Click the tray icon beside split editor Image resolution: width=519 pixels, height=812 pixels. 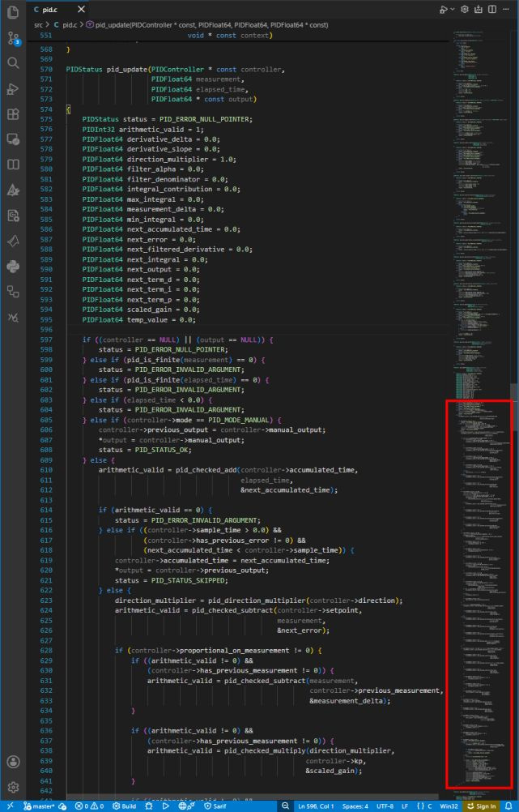tap(479, 10)
